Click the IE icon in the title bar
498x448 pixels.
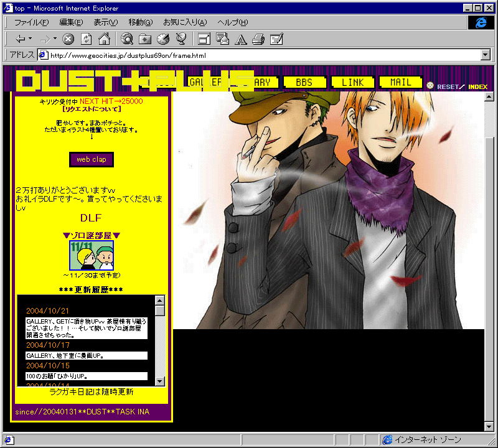click(8, 8)
